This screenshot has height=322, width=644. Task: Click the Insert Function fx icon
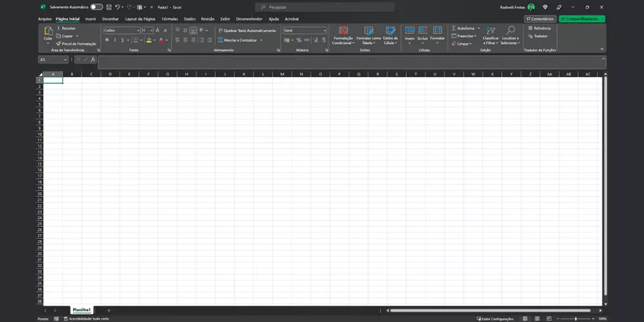click(93, 60)
